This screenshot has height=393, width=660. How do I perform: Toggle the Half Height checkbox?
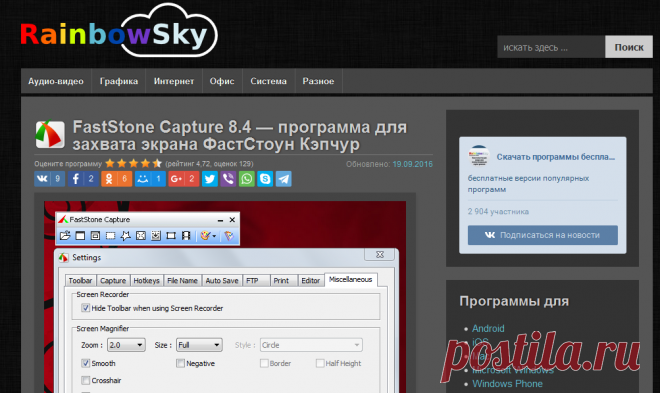pos(320,363)
